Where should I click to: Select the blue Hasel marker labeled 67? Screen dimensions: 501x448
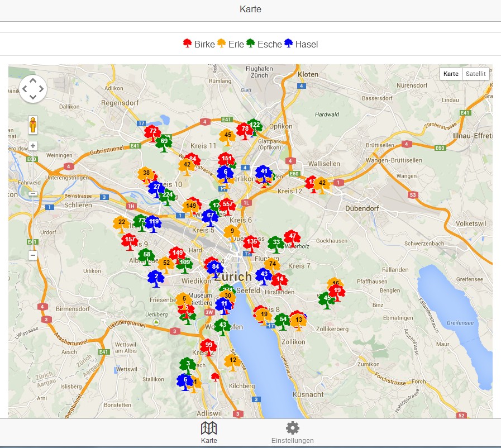(210, 217)
